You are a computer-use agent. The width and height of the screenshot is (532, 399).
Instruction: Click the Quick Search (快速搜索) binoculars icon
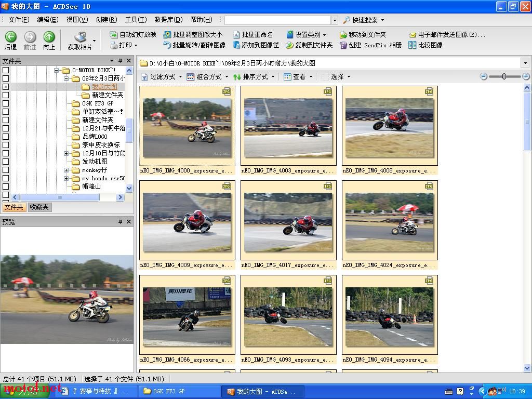347,20
